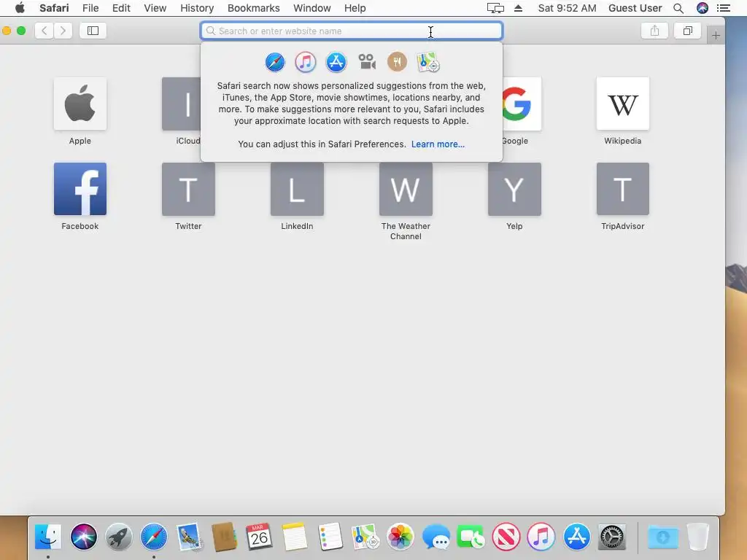The height and width of the screenshot is (560, 747).
Task: Open Maps from the Dock
Action: (x=365, y=536)
